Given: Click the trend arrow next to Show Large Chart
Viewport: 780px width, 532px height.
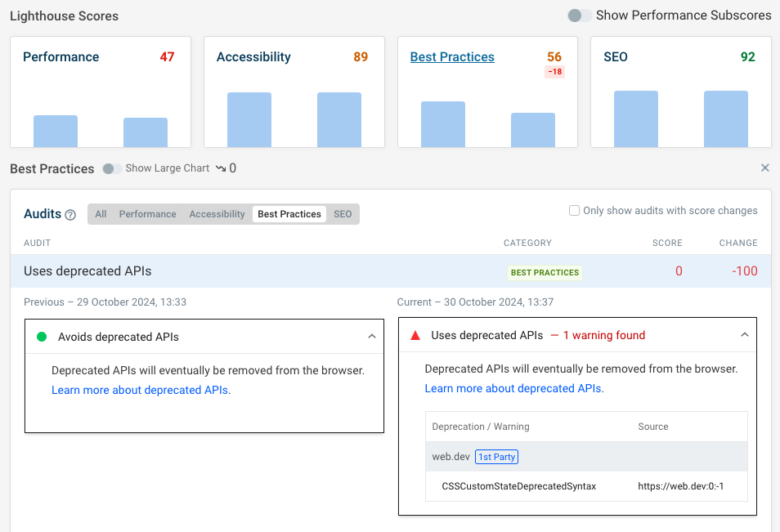Looking at the screenshot, I should pos(221,168).
